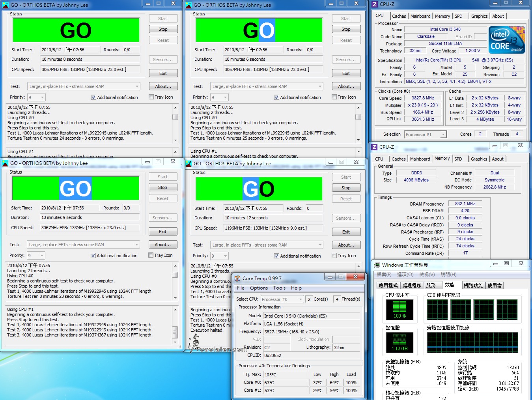The height and width of the screenshot is (400, 532).
Task: Select the Clarkdale code name value in CPU-Z
Action: 426,36
